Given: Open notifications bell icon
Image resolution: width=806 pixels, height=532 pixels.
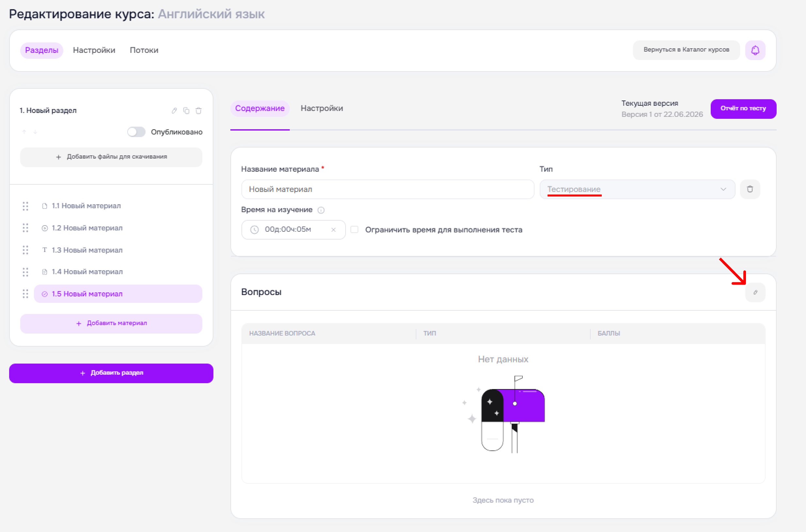Looking at the screenshot, I should point(755,50).
